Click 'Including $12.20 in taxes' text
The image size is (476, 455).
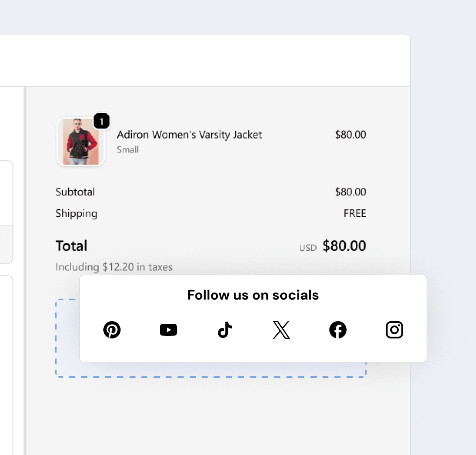(x=114, y=267)
